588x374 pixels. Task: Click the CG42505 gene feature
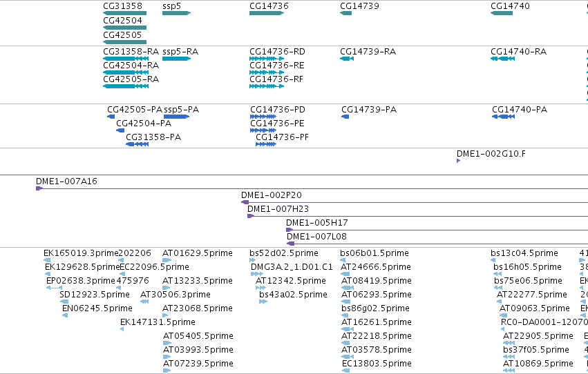pyautogui.click(x=124, y=42)
